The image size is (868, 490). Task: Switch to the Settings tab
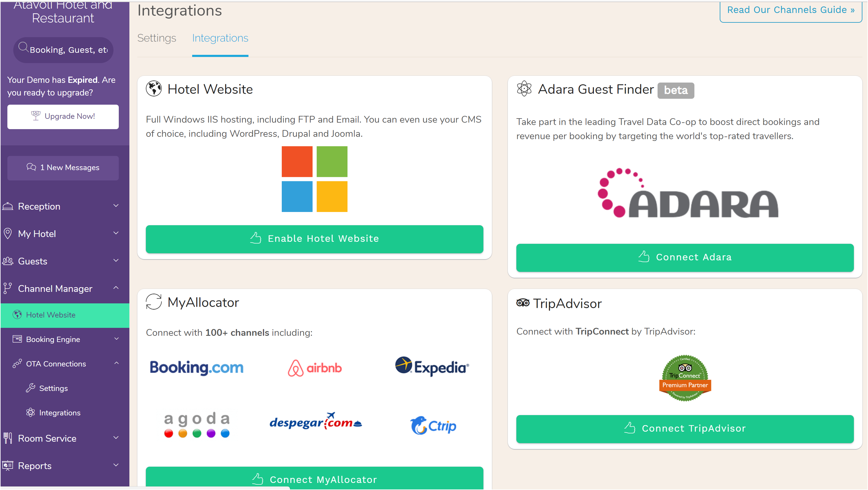click(x=157, y=38)
